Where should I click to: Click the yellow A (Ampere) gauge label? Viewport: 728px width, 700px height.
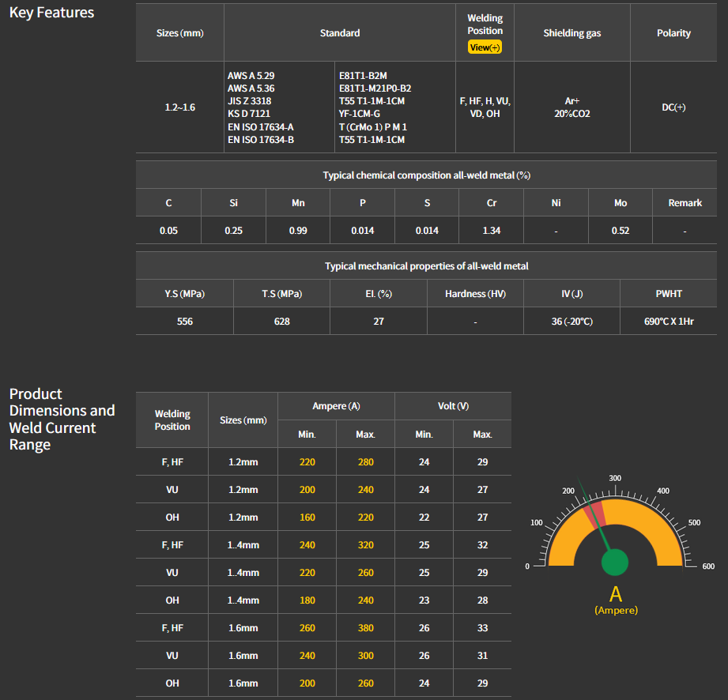click(x=616, y=600)
